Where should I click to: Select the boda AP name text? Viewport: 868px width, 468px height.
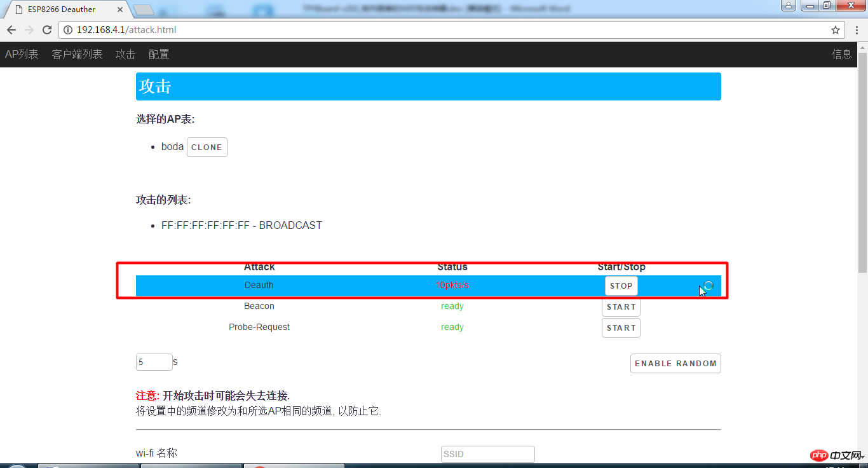tap(172, 147)
